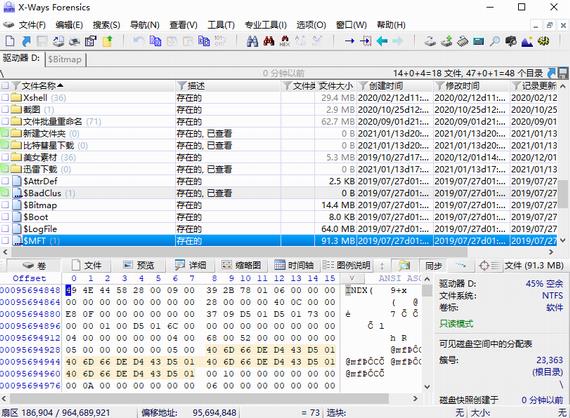The width and height of the screenshot is (570, 418).
Task: Open the 时间轴 view button
Action: (x=294, y=266)
